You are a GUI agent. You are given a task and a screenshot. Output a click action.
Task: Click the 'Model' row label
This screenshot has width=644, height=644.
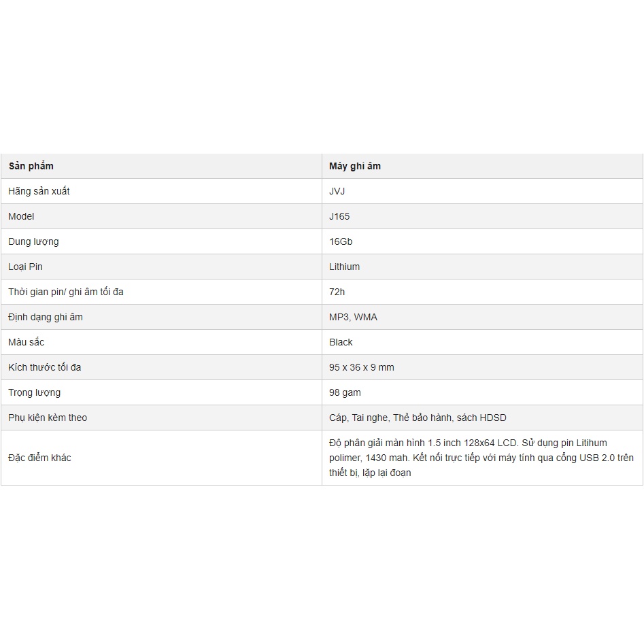tap(21, 216)
